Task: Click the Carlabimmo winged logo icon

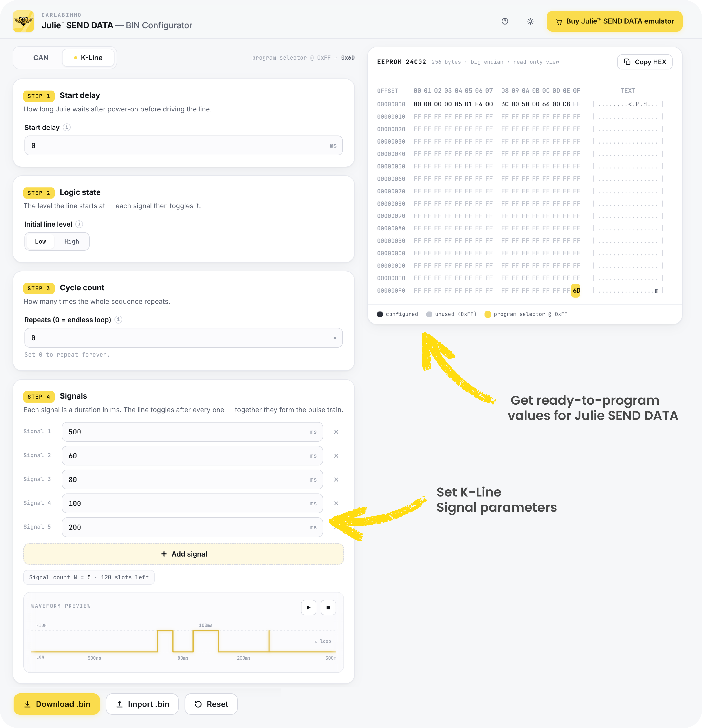Action: [x=23, y=21]
